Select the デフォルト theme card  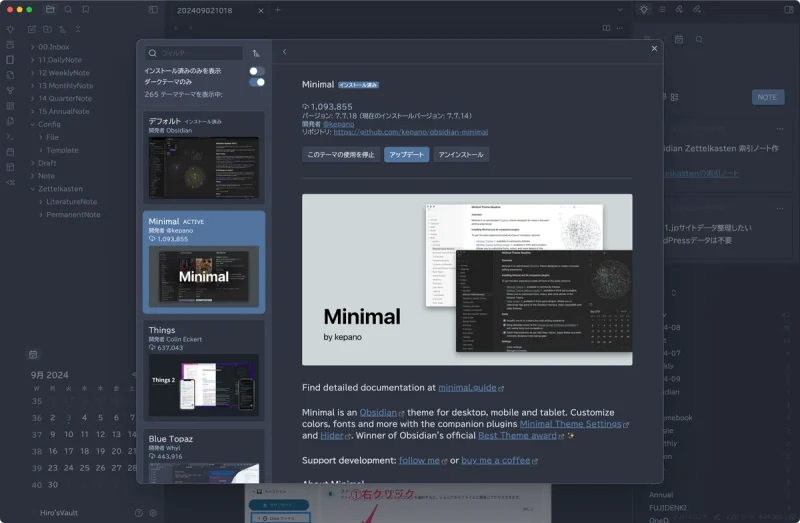(204, 157)
